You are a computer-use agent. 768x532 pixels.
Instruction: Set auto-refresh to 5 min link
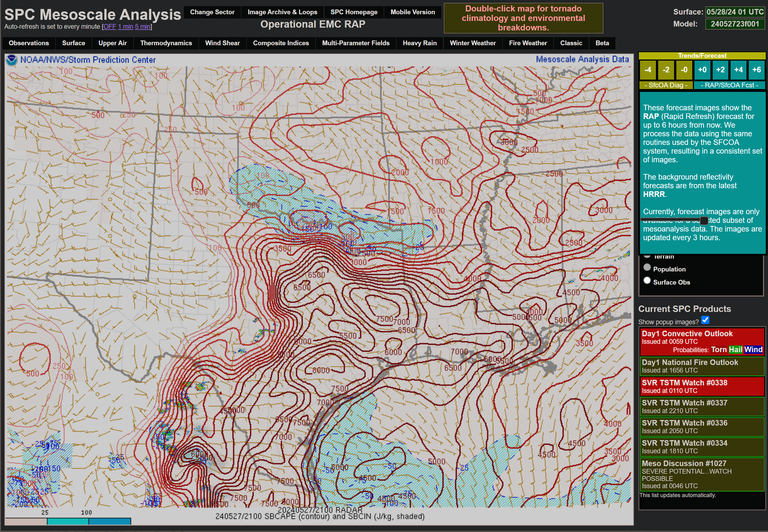pos(143,26)
